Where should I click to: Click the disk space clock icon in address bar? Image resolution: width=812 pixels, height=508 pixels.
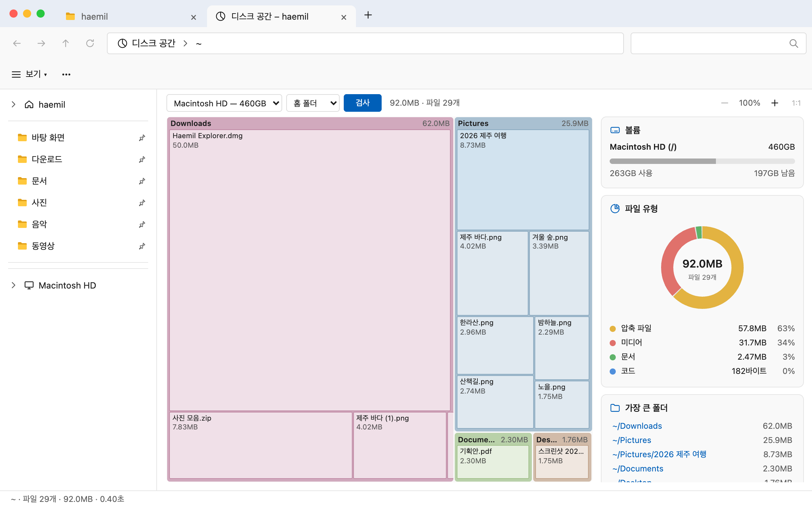[122, 43]
